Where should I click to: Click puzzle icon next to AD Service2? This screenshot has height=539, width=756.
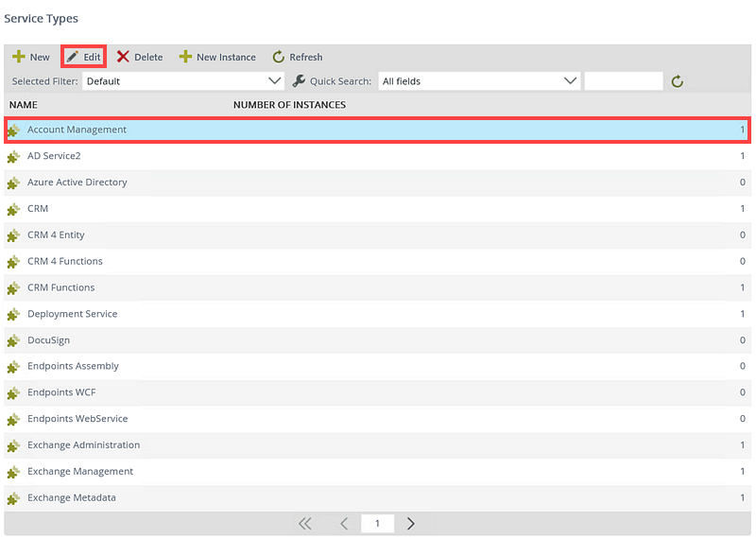(x=13, y=157)
